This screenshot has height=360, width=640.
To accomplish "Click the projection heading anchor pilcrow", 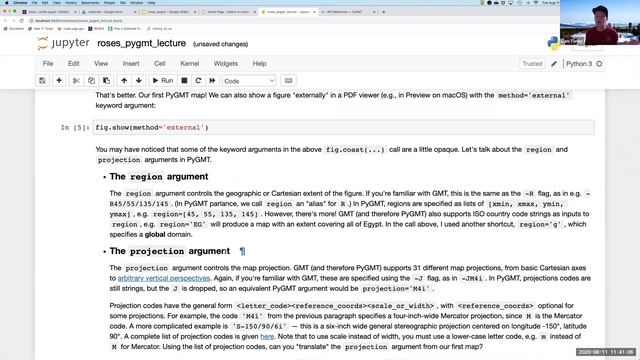I will [242, 251].
